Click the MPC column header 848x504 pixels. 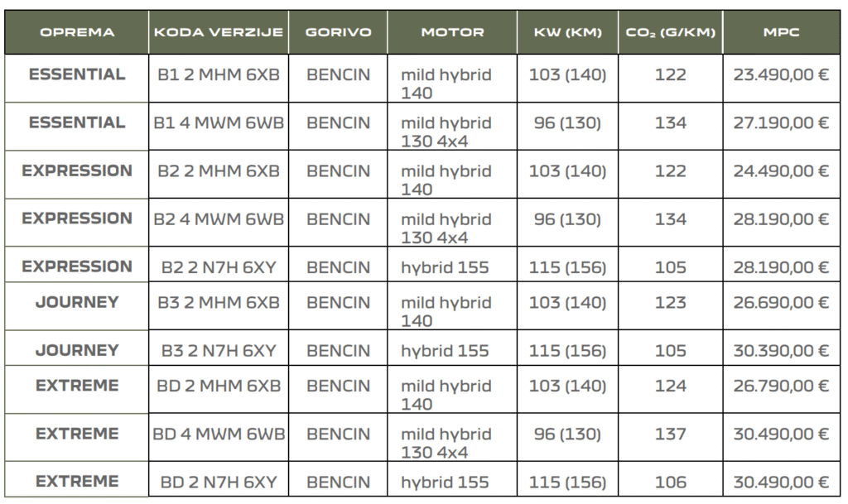(781, 33)
